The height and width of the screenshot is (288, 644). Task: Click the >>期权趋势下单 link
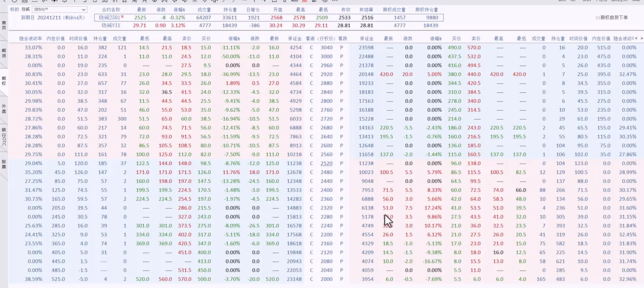click(612, 18)
